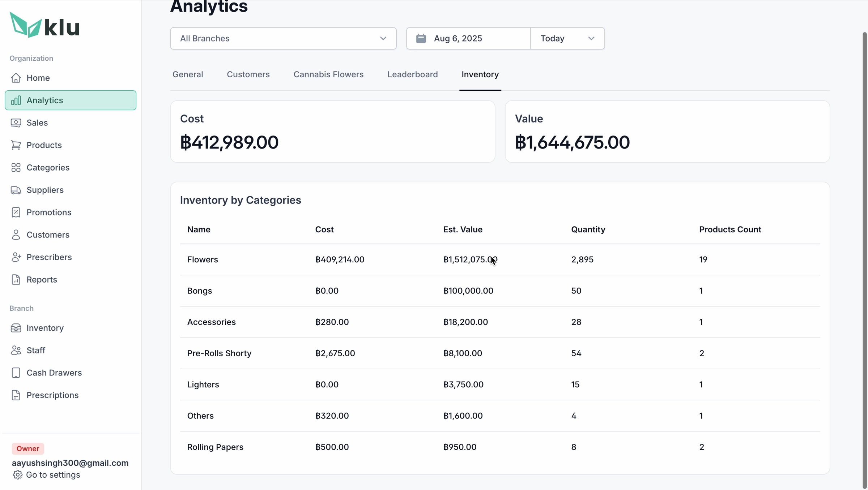
Task: Click the Customers person icon
Action: (x=16, y=235)
